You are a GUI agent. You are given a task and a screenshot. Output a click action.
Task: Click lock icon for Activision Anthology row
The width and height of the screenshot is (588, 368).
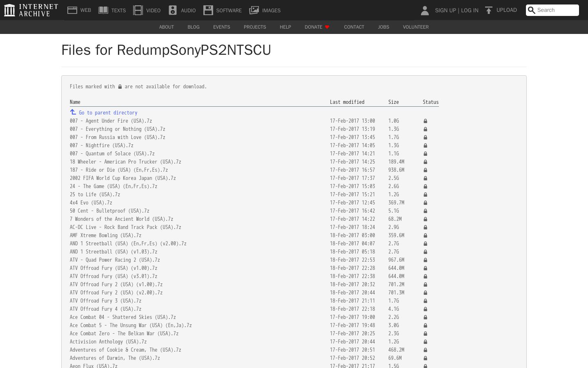coord(425,342)
